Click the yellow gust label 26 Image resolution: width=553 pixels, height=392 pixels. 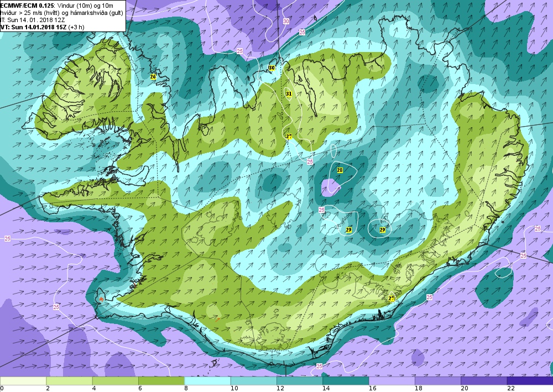[x=153, y=76]
